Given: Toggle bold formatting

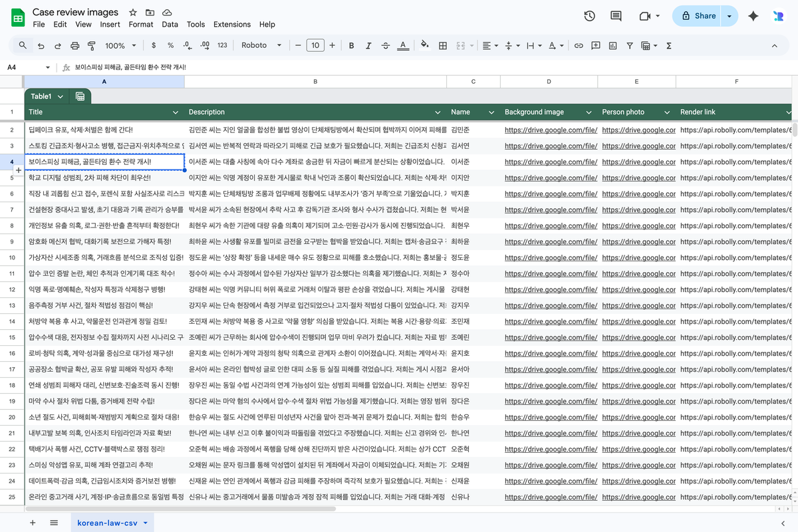Looking at the screenshot, I should (x=351, y=45).
